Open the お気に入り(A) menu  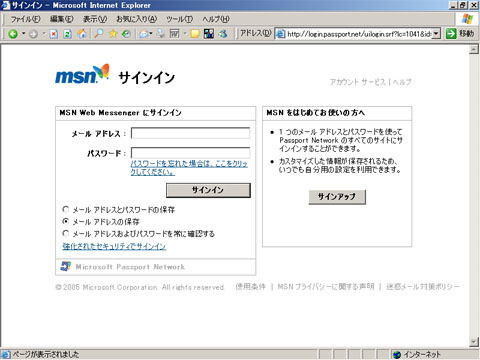point(136,19)
